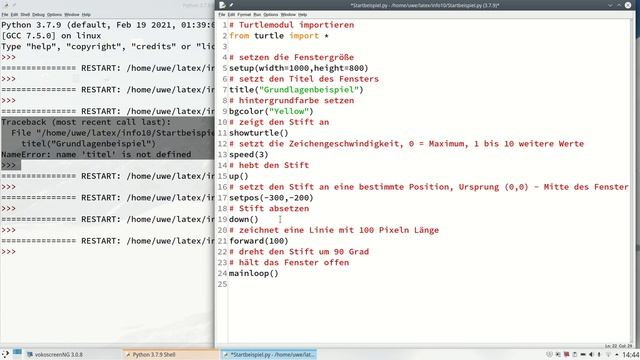
Task: Click the desktop pager icon in taskbar
Action: click(x=17, y=353)
